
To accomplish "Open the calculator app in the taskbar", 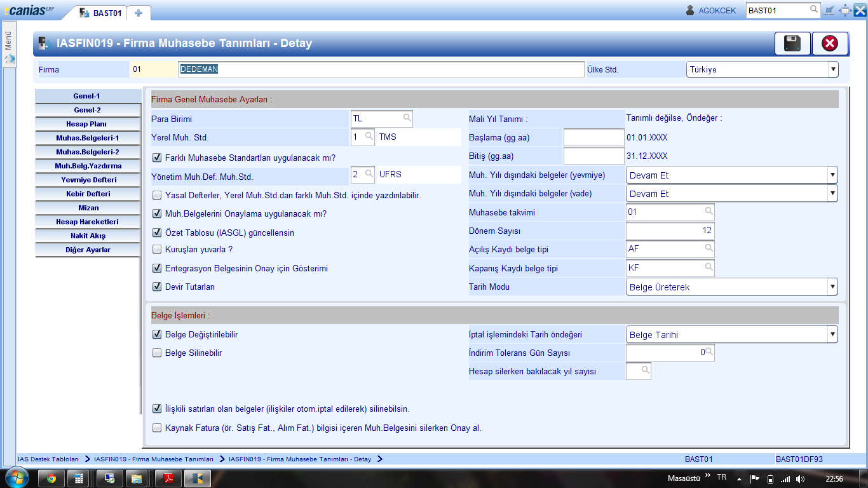I will [x=78, y=478].
